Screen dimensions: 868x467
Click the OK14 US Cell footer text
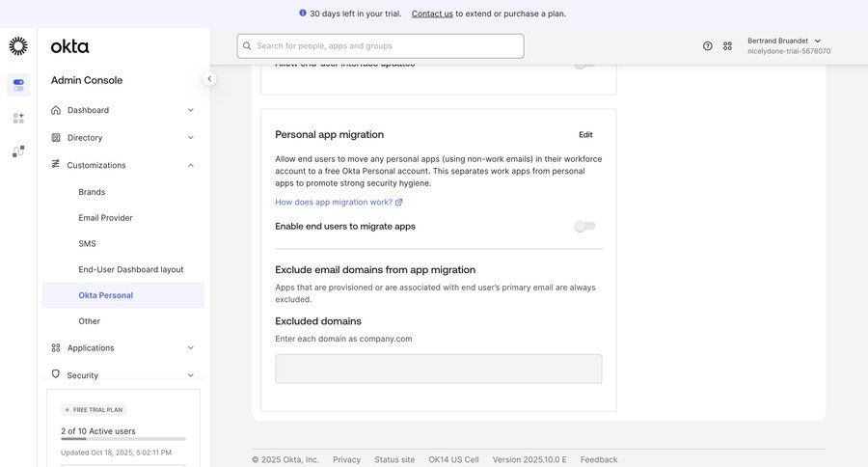coord(453,459)
